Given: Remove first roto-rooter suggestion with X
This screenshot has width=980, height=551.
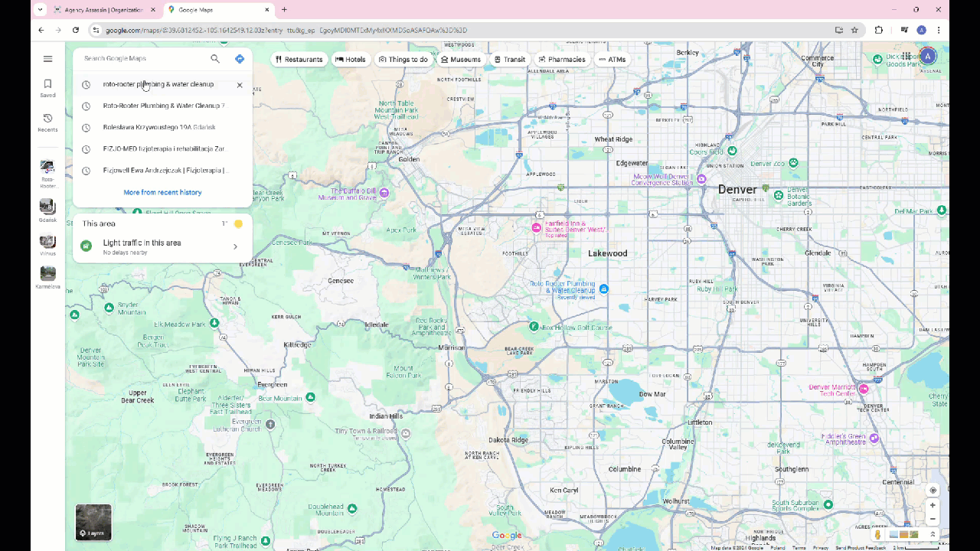Looking at the screenshot, I should click(240, 85).
